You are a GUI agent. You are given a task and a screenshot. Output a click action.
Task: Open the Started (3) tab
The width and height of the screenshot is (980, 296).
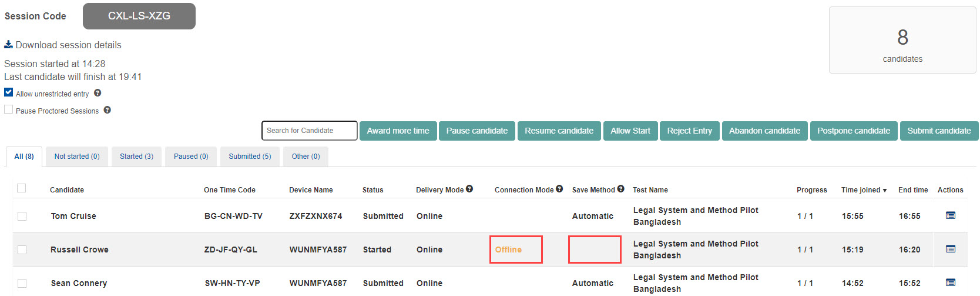pyautogui.click(x=136, y=157)
